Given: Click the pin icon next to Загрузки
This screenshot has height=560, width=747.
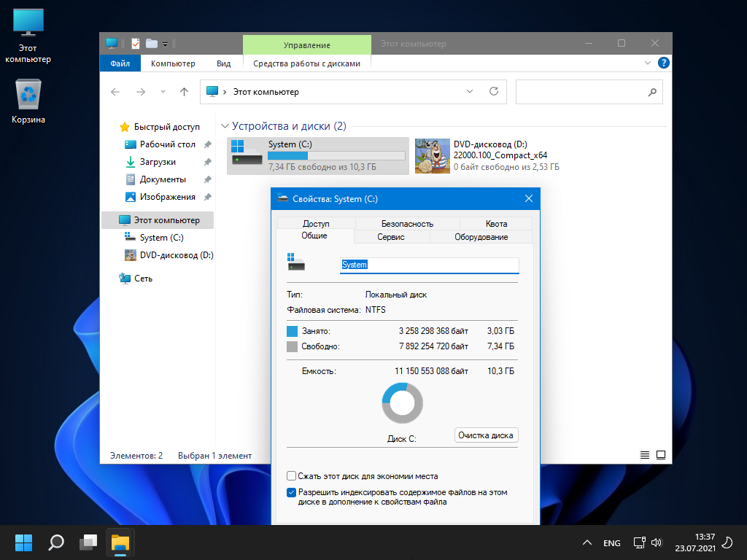Looking at the screenshot, I should [x=207, y=162].
